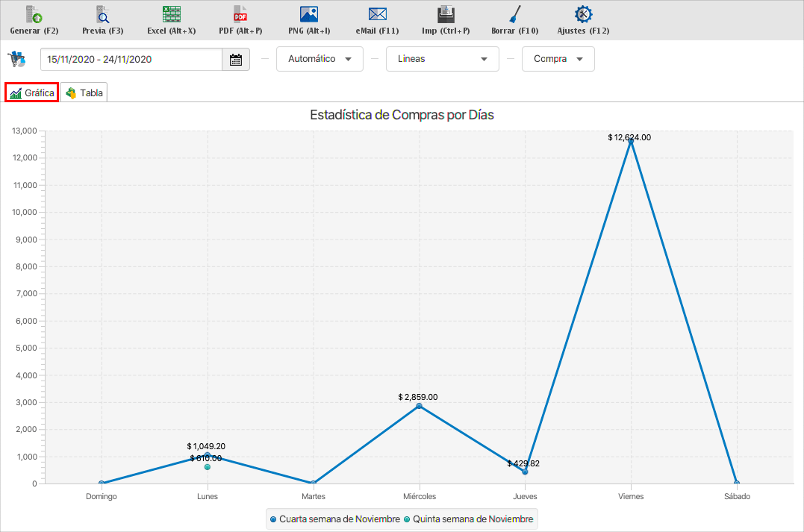
Task: Clear data with Borrar (F10) broom
Action: pyautogui.click(x=514, y=14)
